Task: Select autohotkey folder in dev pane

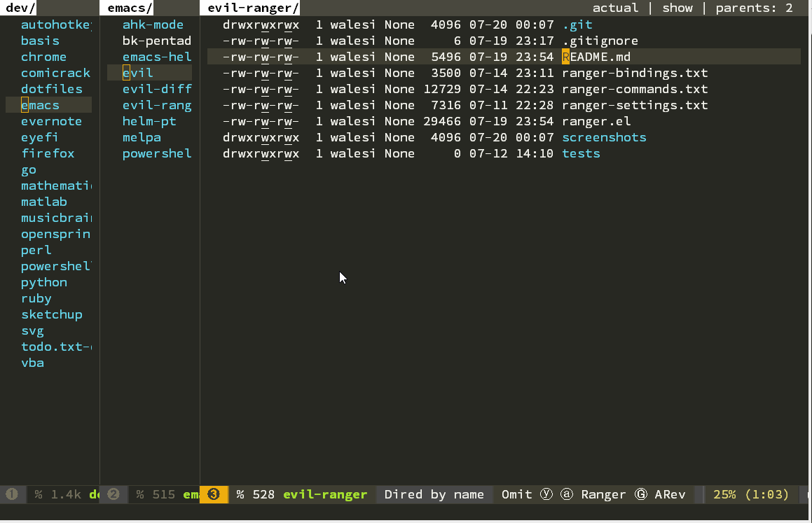Action: click(56, 25)
